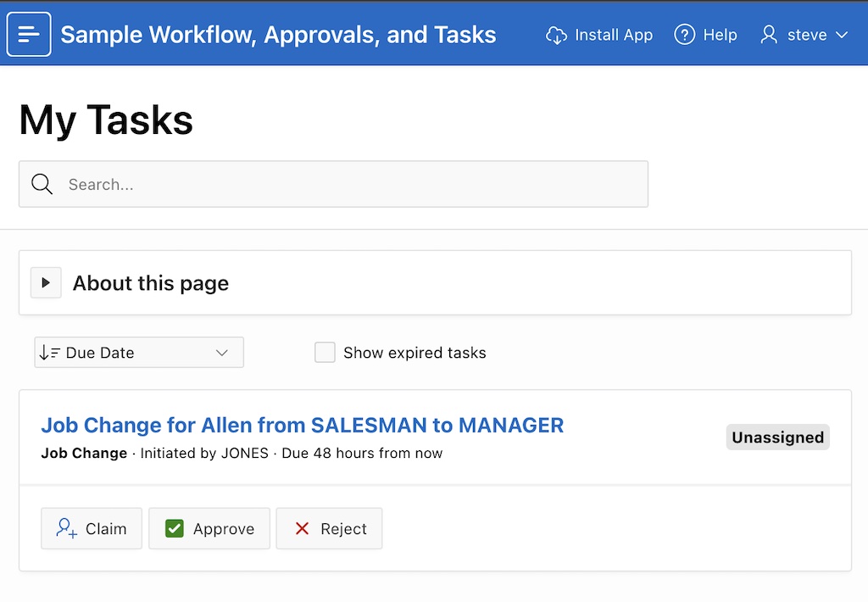Expand the About this page section
The height and width of the screenshot is (602, 868).
pyautogui.click(x=45, y=282)
